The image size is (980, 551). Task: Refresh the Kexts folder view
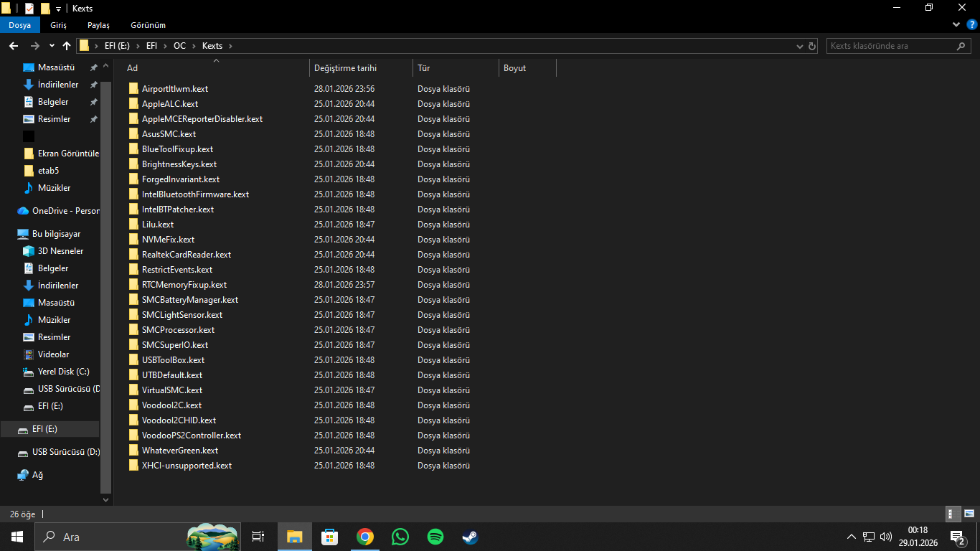click(x=812, y=46)
